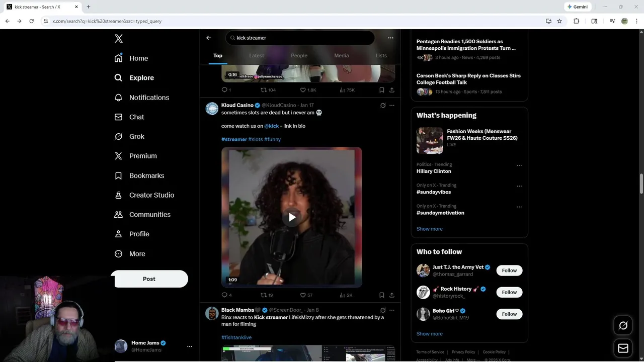Switch to Lists tab
Screen dimensions: 644x362
click(x=381, y=55)
